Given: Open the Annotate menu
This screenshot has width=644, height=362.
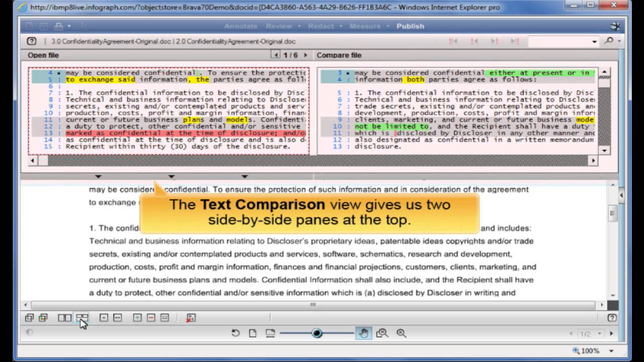Looking at the screenshot, I should pyautogui.click(x=240, y=26).
